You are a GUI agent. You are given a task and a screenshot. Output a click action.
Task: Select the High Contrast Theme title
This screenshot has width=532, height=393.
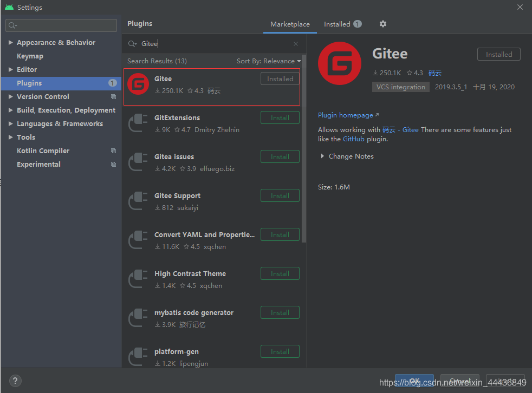pyautogui.click(x=190, y=274)
